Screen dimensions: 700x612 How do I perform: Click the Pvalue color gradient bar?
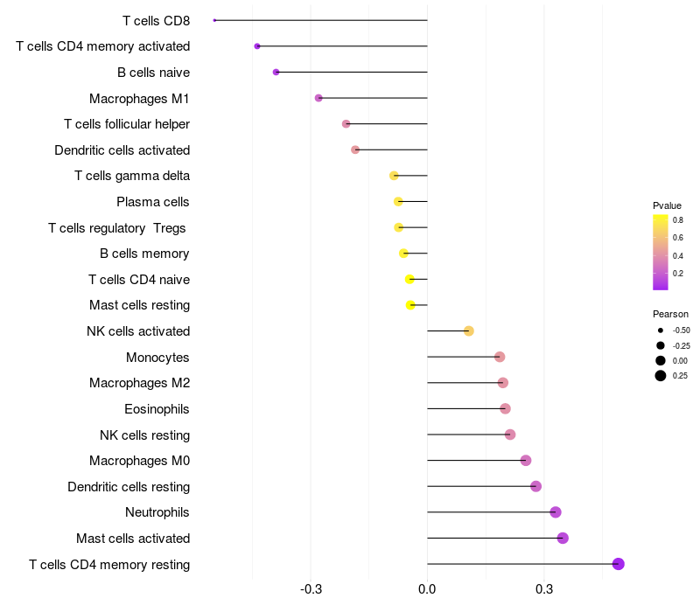click(661, 252)
